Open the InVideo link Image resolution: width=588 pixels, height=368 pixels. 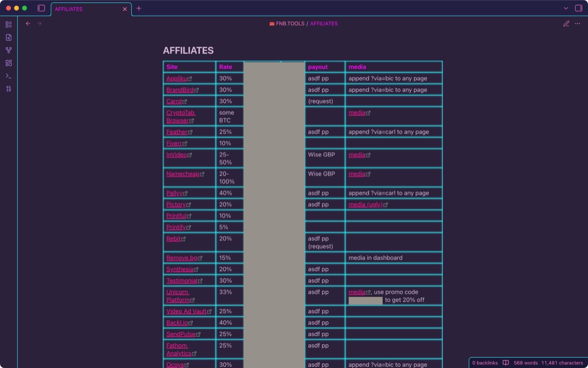coord(176,155)
